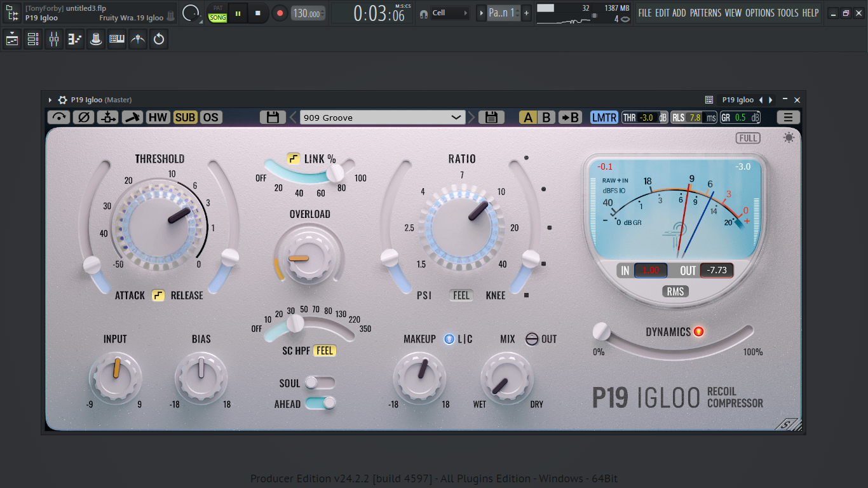Click the LMTR limiter button

tap(604, 118)
